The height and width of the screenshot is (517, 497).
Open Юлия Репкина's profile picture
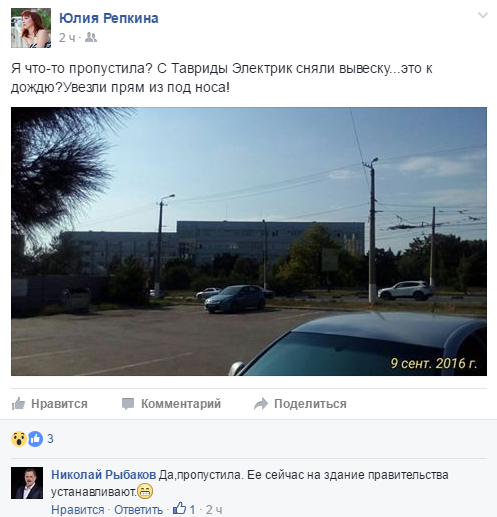(31, 28)
